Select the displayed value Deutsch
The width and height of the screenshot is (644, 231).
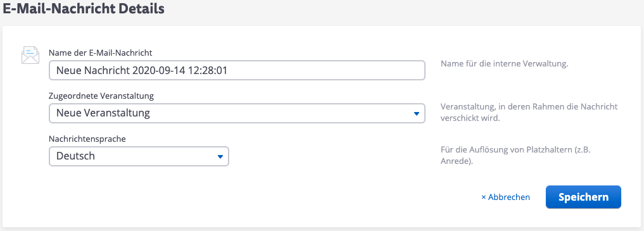point(75,156)
